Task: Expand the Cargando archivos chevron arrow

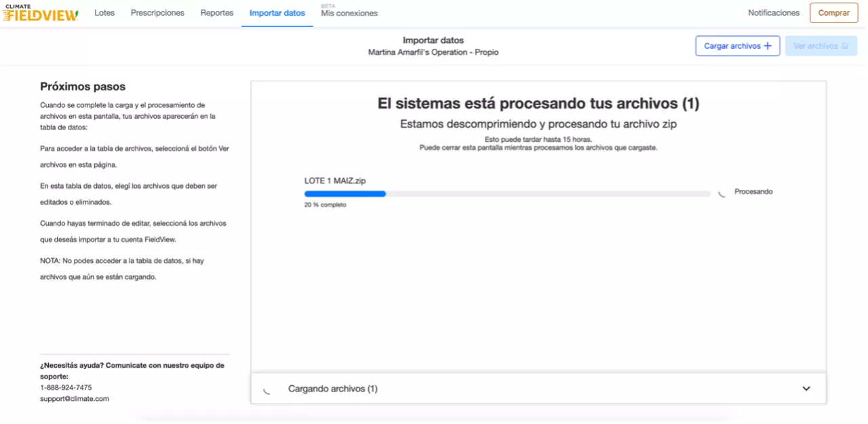Action: (806, 389)
